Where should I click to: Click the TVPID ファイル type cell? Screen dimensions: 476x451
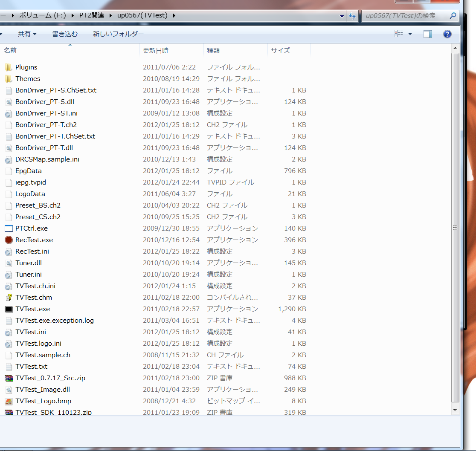click(x=230, y=182)
